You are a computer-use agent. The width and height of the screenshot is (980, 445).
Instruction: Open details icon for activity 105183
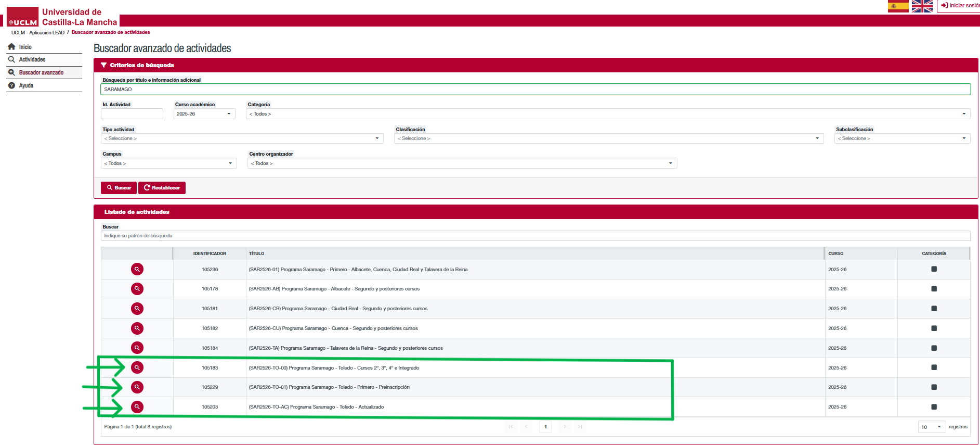pyautogui.click(x=137, y=367)
